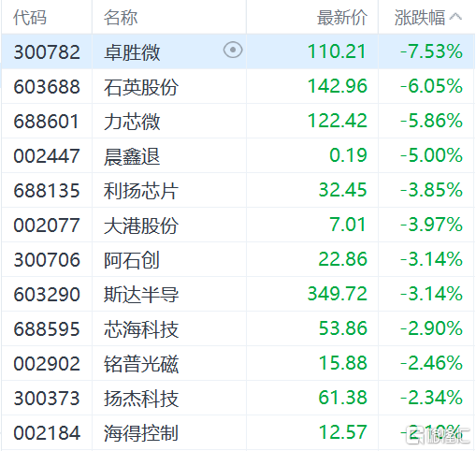Click the 代码 column header

click(x=30, y=17)
